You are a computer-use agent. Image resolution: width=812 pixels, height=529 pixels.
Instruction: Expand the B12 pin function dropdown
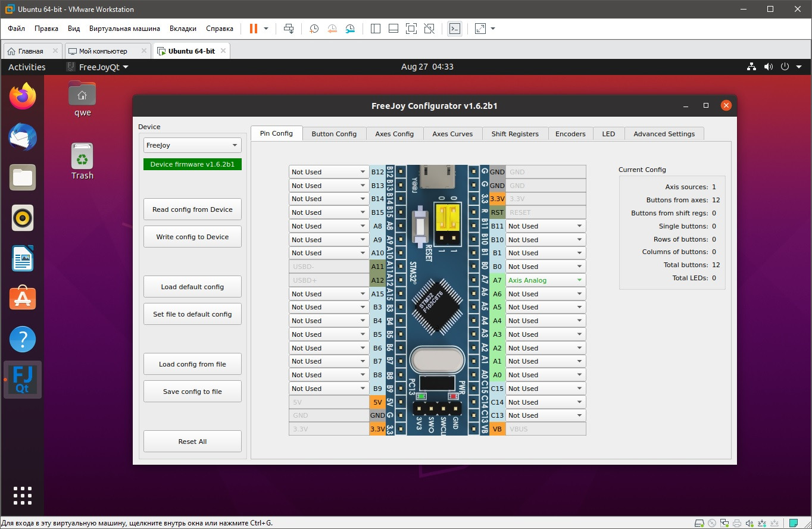329,172
